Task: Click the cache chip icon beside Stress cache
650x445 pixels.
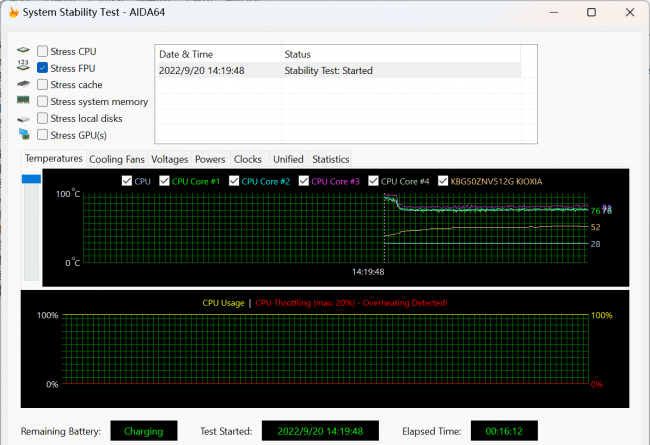Action: pyautogui.click(x=23, y=84)
